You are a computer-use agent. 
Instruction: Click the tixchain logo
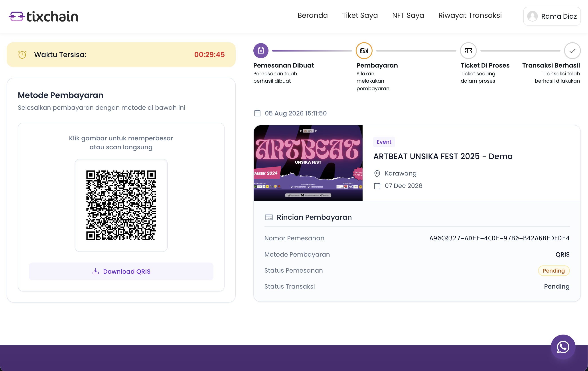click(x=43, y=17)
